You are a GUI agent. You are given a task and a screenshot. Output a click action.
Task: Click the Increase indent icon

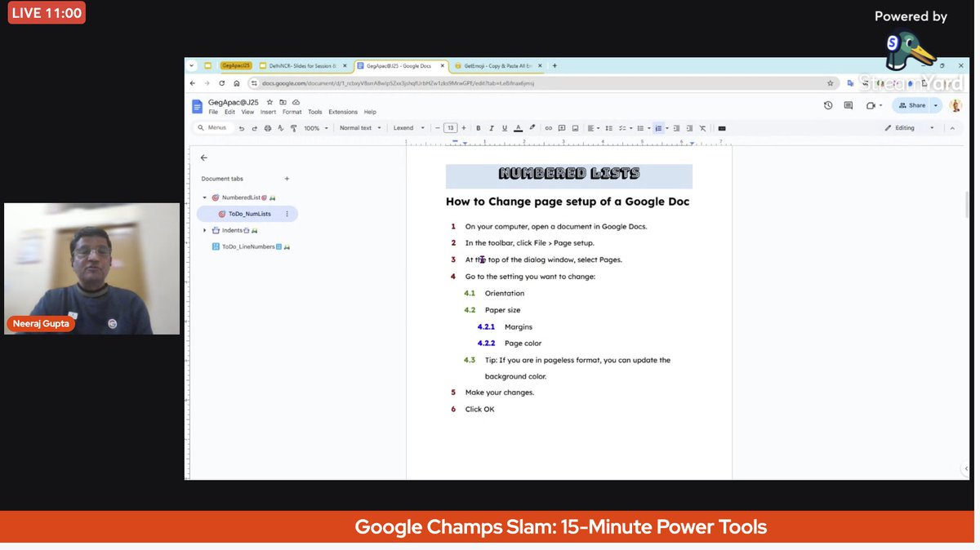pyautogui.click(x=689, y=128)
